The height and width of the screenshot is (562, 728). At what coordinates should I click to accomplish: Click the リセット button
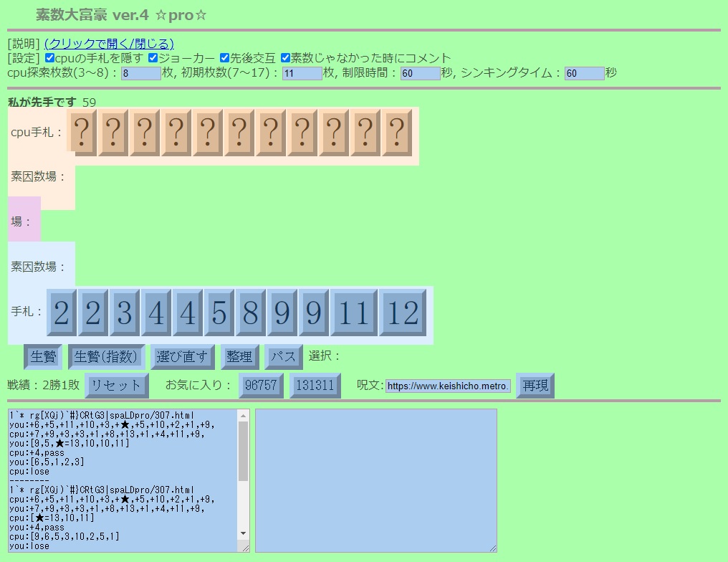[x=117, y=386]
